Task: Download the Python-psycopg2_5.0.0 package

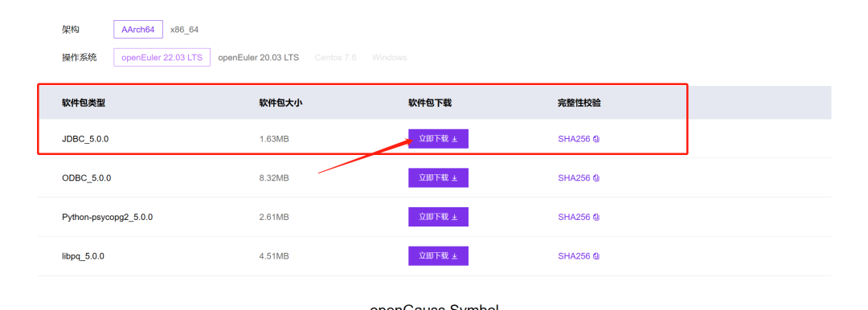Action: pos(439,217)
